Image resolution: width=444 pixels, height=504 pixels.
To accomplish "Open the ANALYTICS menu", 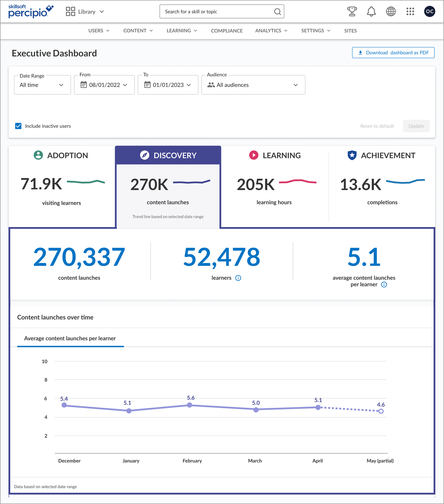I will coord(271,31).
